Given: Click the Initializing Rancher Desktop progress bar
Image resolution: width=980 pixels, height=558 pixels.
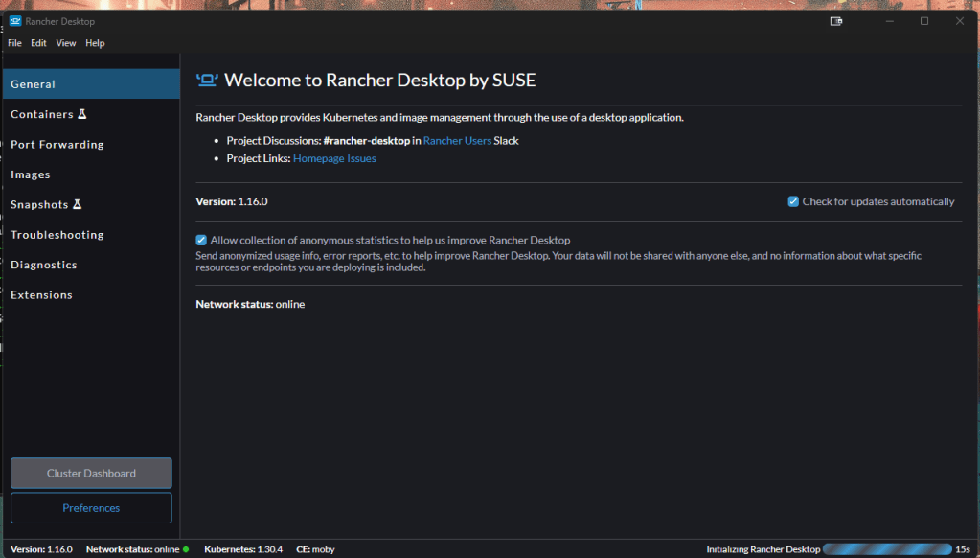Looking at the screenshot, I should 887,549.
